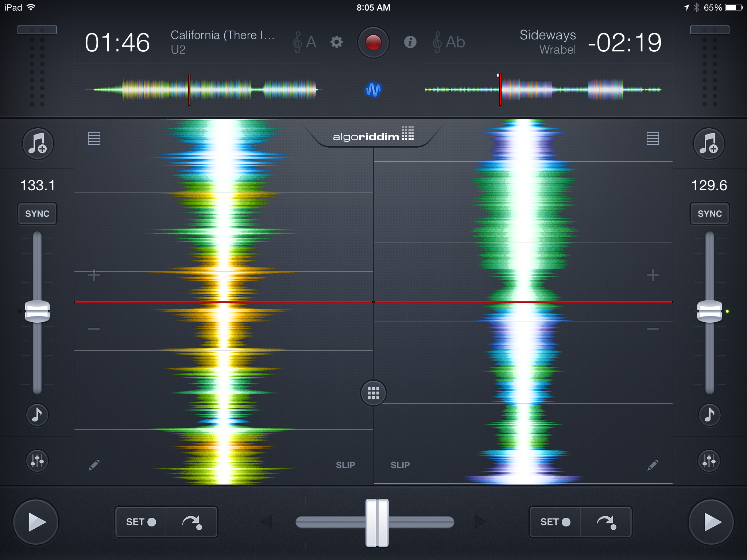The height and width of the screenshot is (560, 747).
Task: Click the 129.6 BPM value
Action: pos(709,185)
